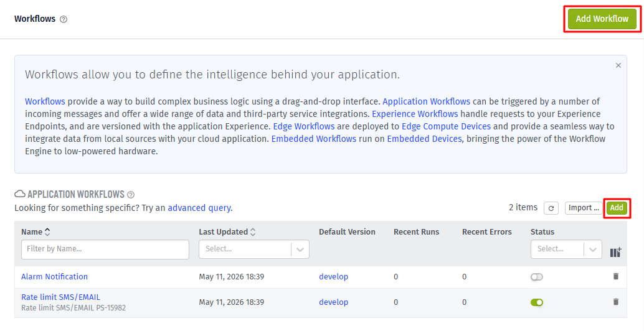Click the Status column header

tap(542, 231)
